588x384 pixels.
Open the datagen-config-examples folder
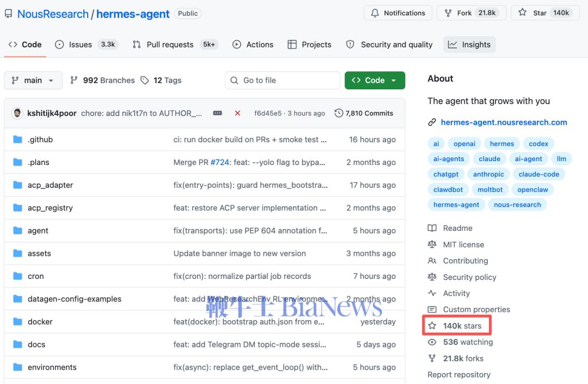[75, 299]
